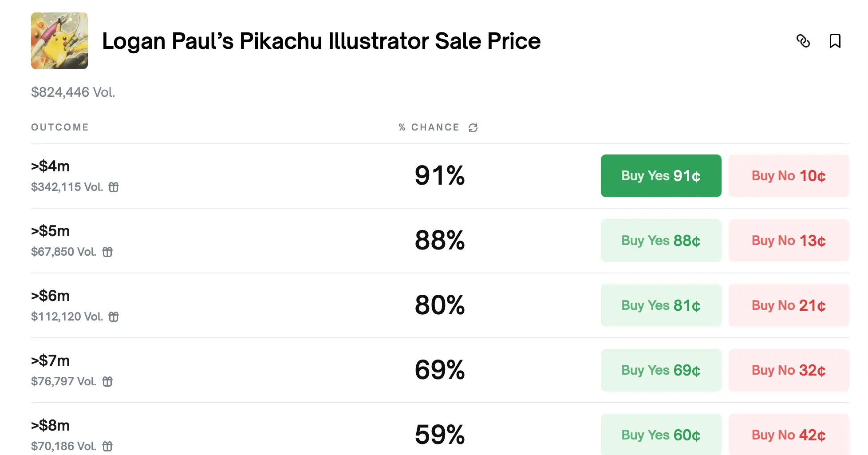The image size is (868, 455).
Task: Select Buy Yes 69¢ for >$7m
Action: tap(661, 370)
